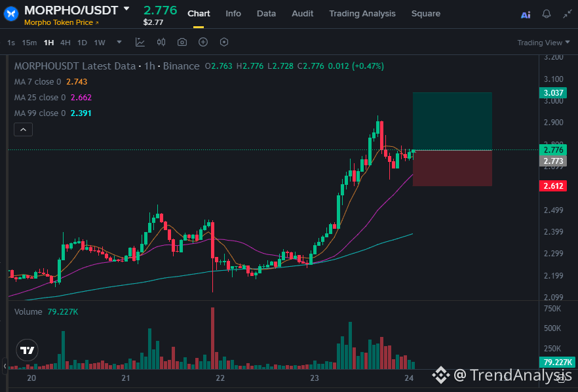Select the 1D timeframe

(82, 43)
